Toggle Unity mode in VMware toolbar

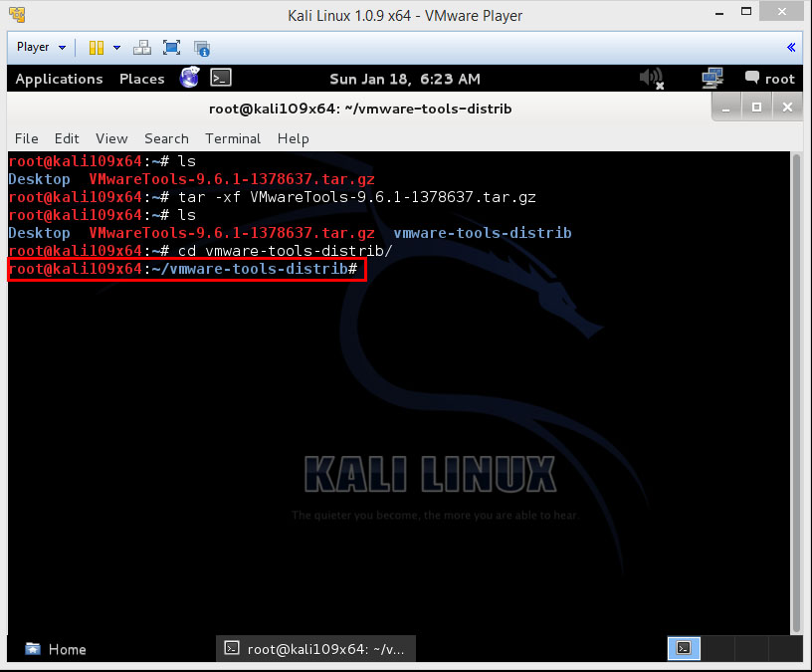(x=201, y=48)
